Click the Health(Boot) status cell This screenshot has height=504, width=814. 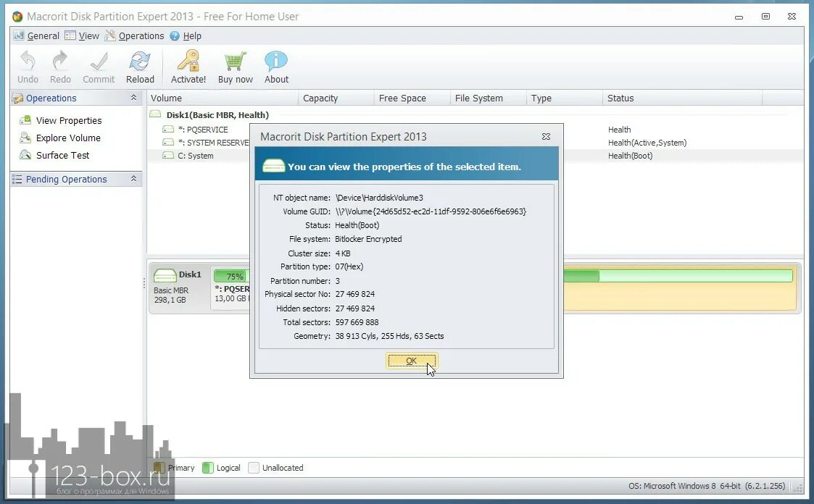pyautogui.click(x=630, y=156)
